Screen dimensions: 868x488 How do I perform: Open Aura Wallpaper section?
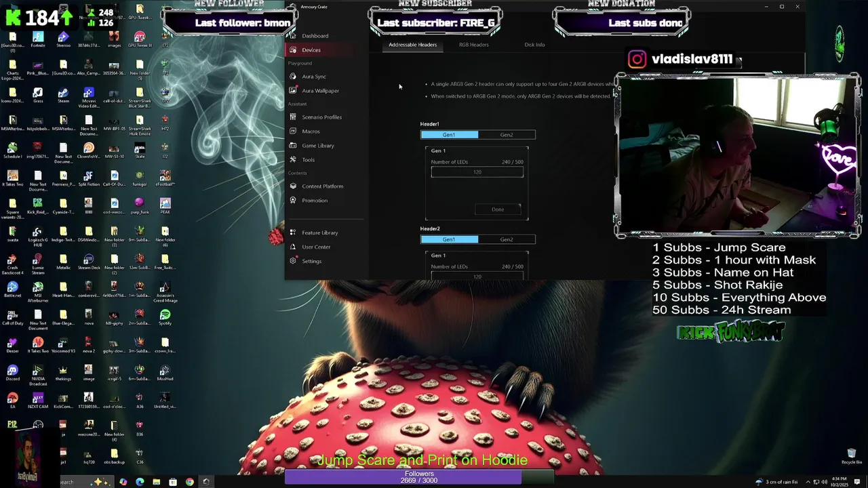coord(320,91)
